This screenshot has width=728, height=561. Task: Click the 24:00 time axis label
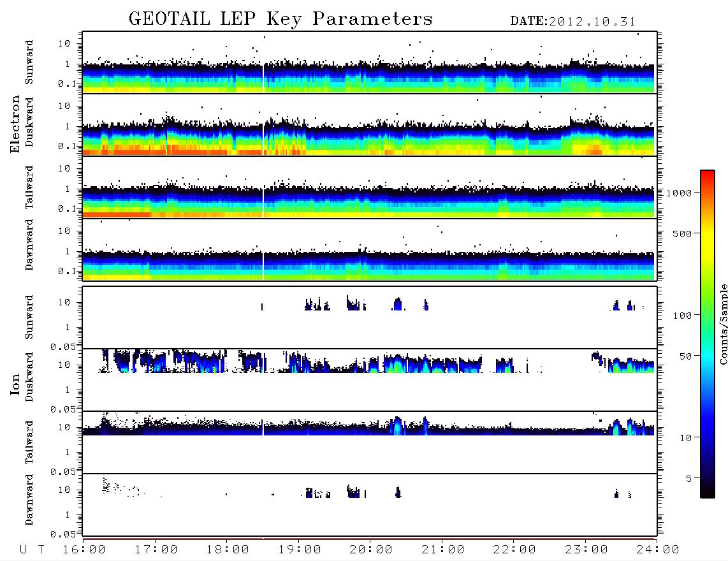(x=658, y=550)
